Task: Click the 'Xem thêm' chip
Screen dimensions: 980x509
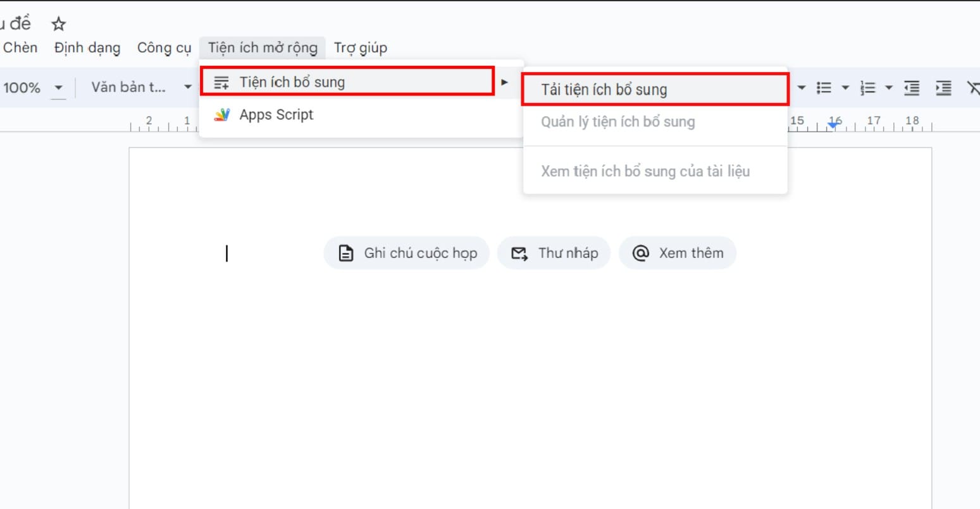Action: [677, 254]
